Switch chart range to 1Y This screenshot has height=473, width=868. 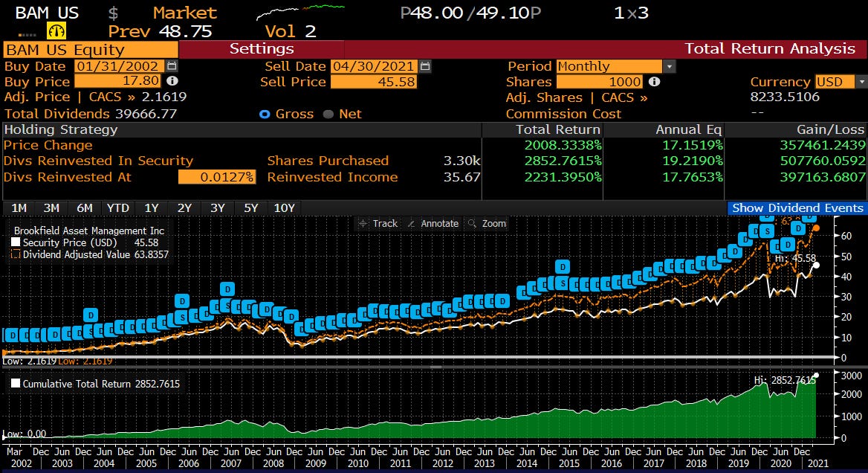click(152, 207)
